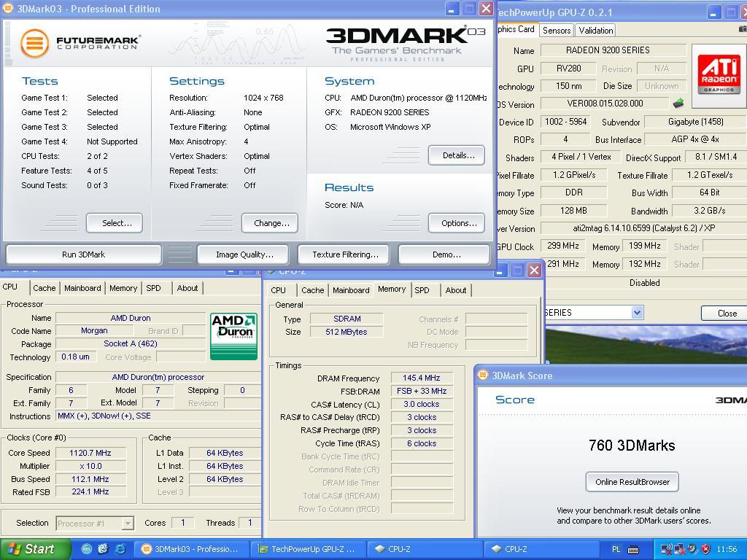Open the Windows Start menu
Viewport: 747px width, 560px height.
coord(34,549)
